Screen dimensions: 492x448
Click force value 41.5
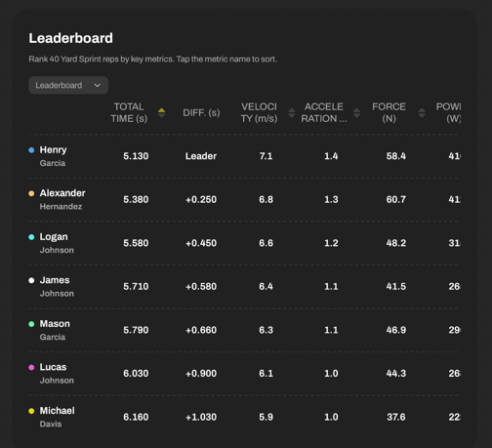point(396,287)
